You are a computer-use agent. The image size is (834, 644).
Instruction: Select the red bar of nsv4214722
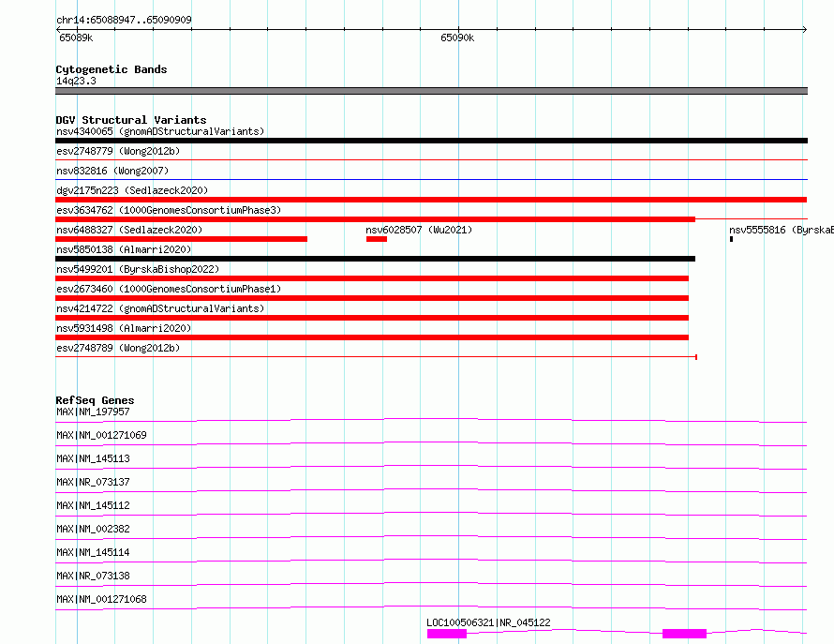click(x=372, y=318)
